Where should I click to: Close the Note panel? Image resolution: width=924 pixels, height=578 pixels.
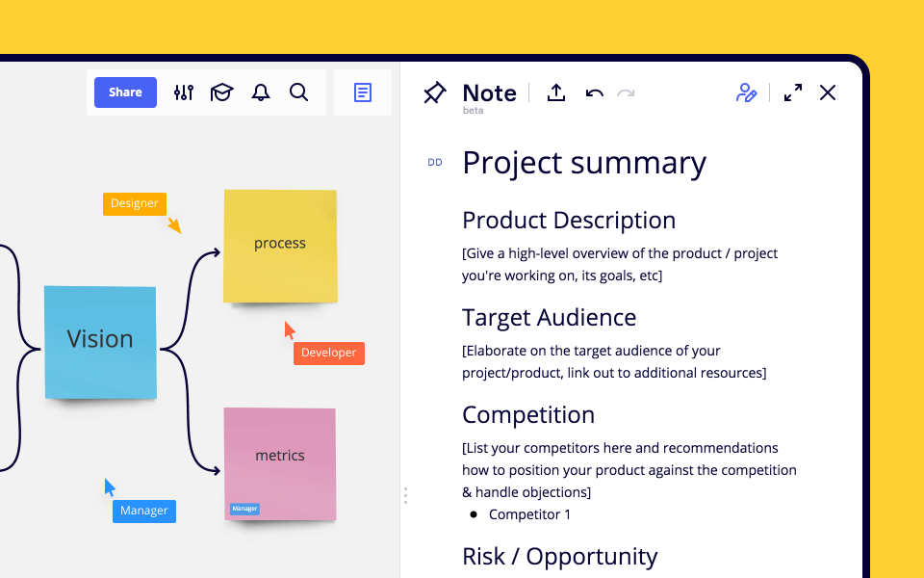(828, 92)
